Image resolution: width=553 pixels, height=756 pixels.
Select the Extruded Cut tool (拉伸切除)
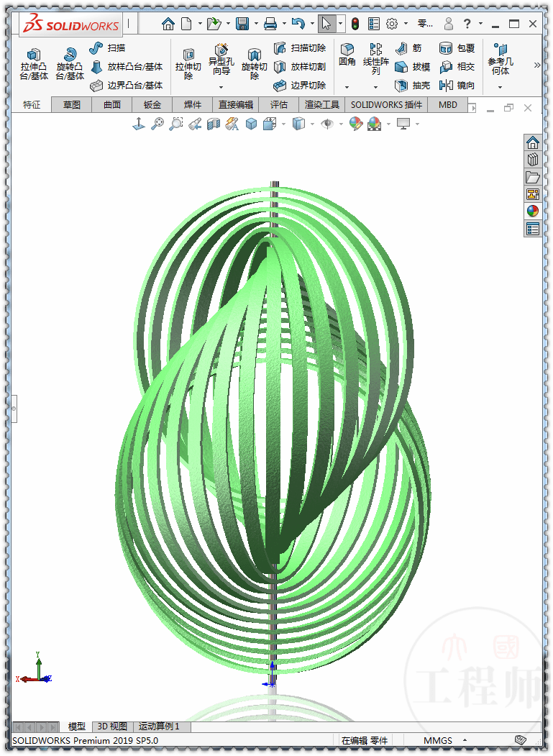point(188,63)
